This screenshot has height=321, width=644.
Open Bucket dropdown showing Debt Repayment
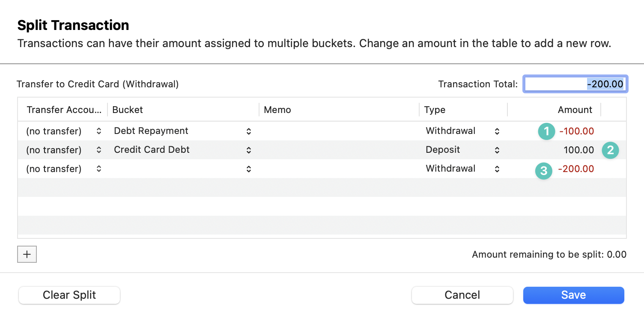[x=182, y=131]
